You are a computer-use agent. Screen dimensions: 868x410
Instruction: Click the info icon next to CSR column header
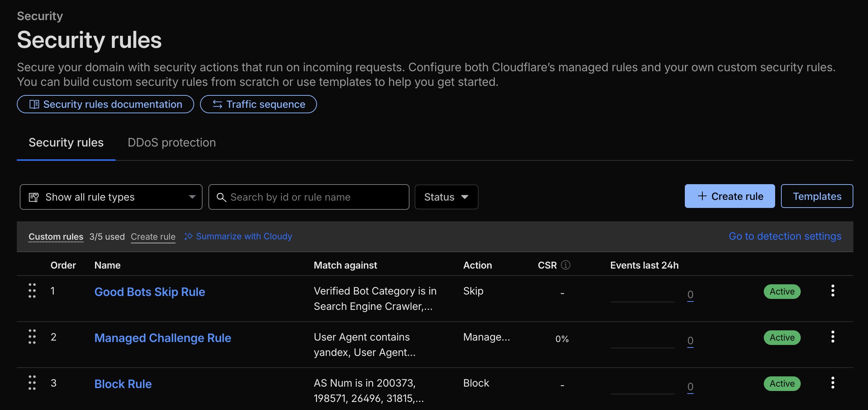point(566,265)
